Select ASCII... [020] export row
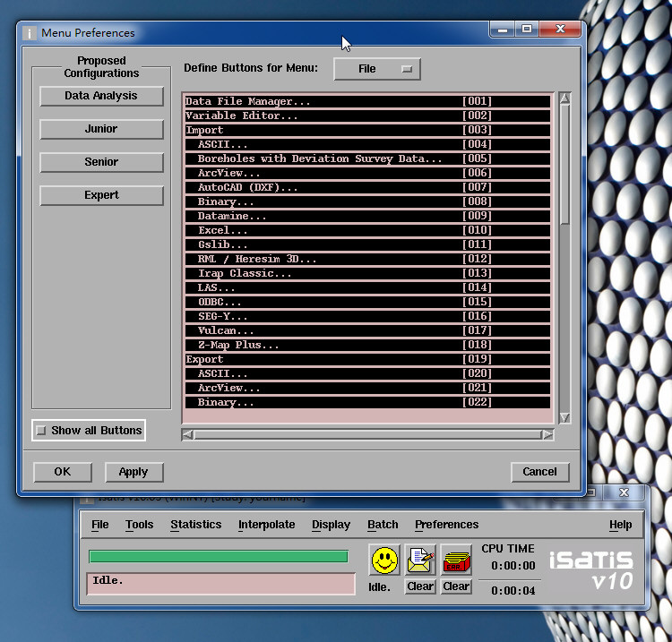672x642 pixels. 367,374
